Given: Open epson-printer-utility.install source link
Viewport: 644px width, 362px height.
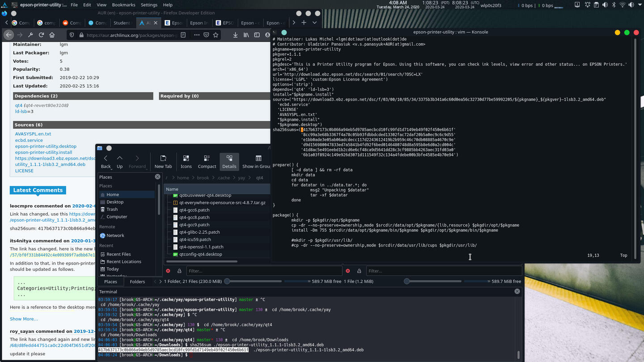Looking at the screenshot, I should point(43,152).
